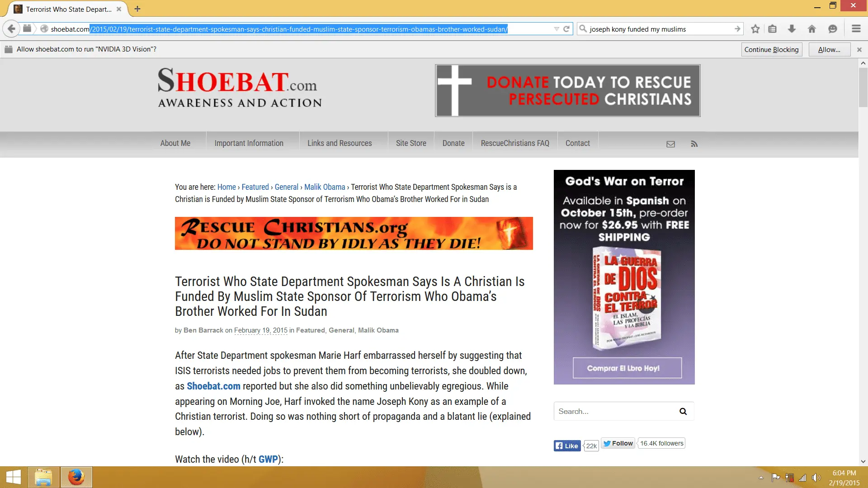Open the Allow... plugin dropdown
This screenshot has width=868, height=488.
click(x=829, y=49)
